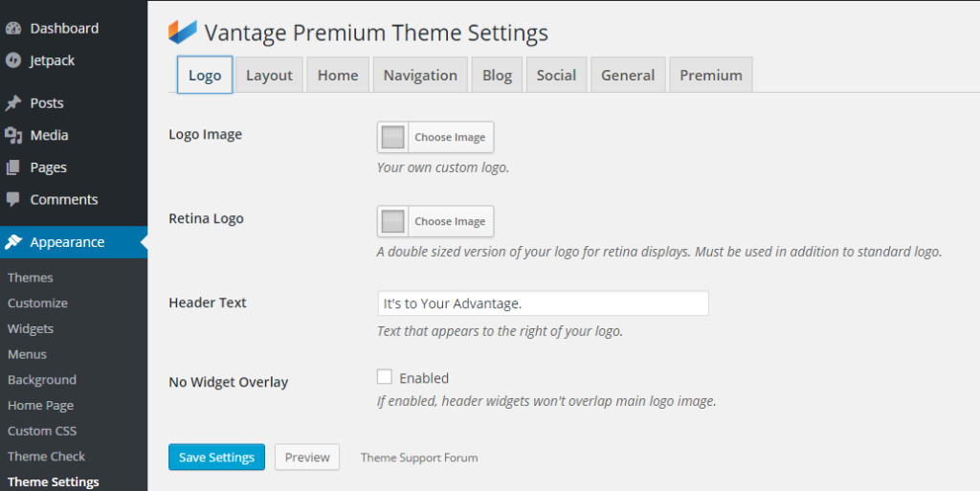Image resolution: width=980 pixels, height=491 pixels.
Task: Open the Background submenu item
Action: click(42, 380)
